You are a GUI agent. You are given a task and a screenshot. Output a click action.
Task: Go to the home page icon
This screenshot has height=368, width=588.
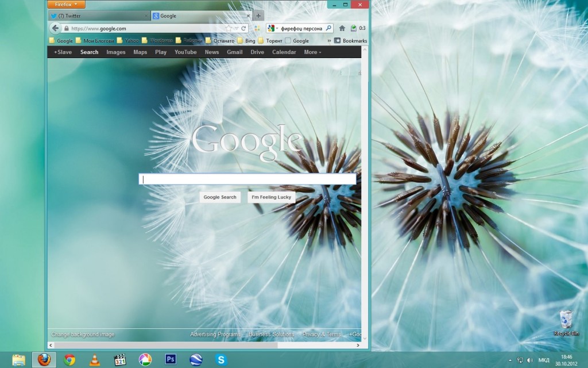[x=342, y=28]
